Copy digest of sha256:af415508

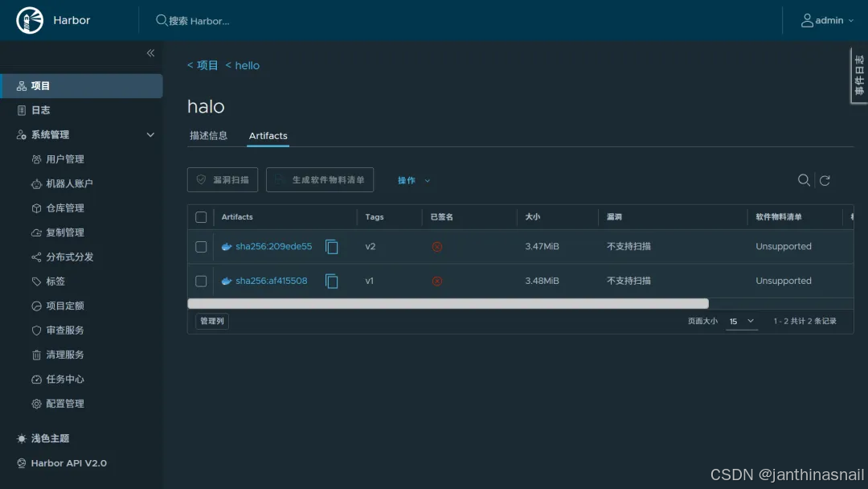pyautogui.click(x=332, y=281)
